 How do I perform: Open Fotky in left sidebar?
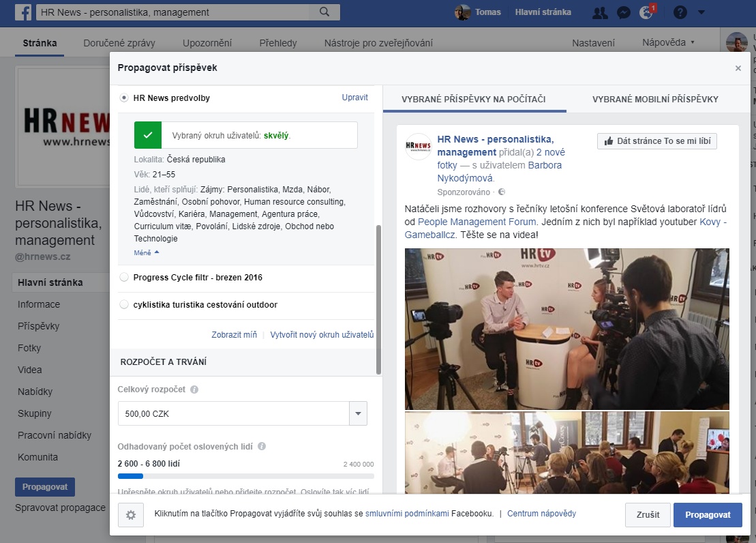tap(29, 348)
